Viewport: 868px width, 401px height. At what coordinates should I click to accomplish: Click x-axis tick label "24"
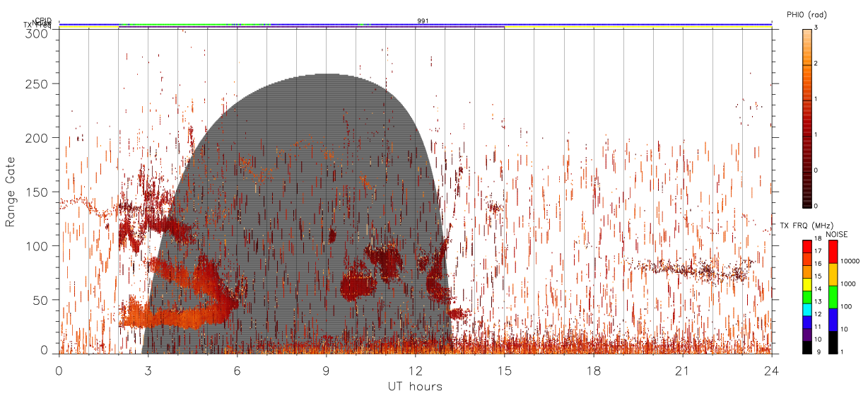pos(772,371)
